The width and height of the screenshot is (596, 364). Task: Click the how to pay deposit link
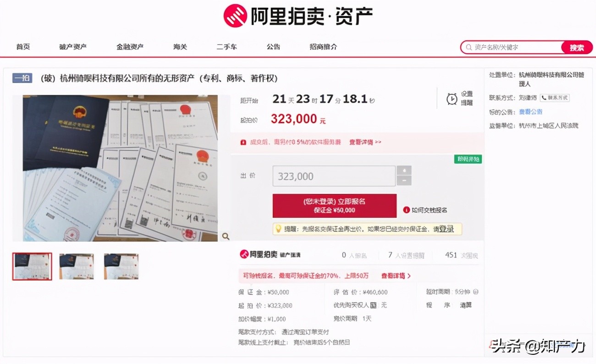[429, 210]
